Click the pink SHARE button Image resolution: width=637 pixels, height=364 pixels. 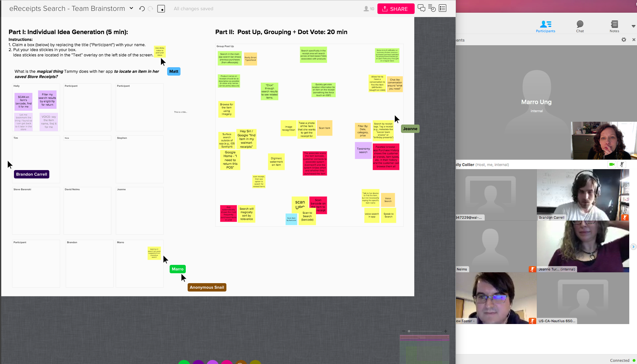coord(396,9)
